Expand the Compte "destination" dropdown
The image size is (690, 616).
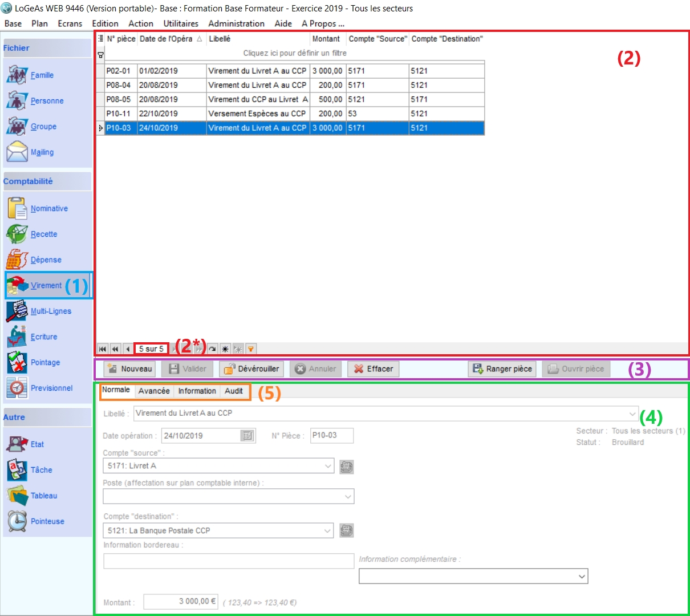coord(328,530)
